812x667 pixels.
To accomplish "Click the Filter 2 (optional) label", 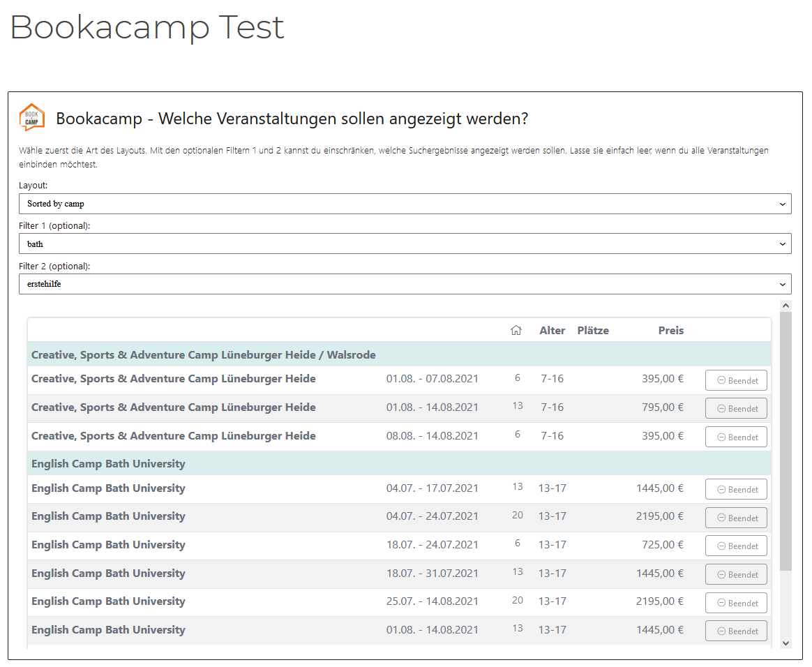I will point(54,267).
